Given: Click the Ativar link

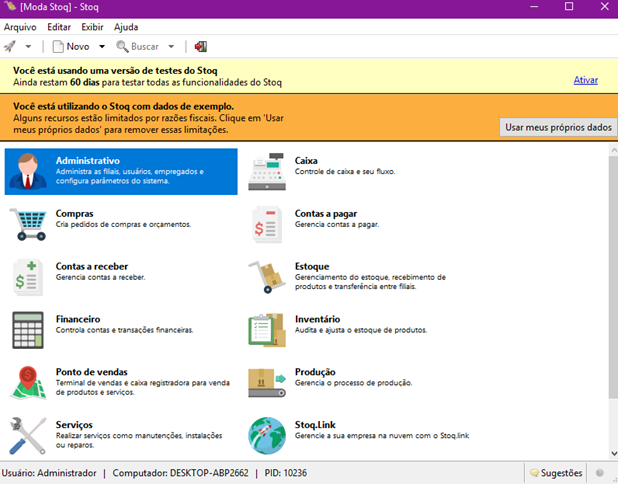Looking at the screenshot, I should click(x=586, y=80).
